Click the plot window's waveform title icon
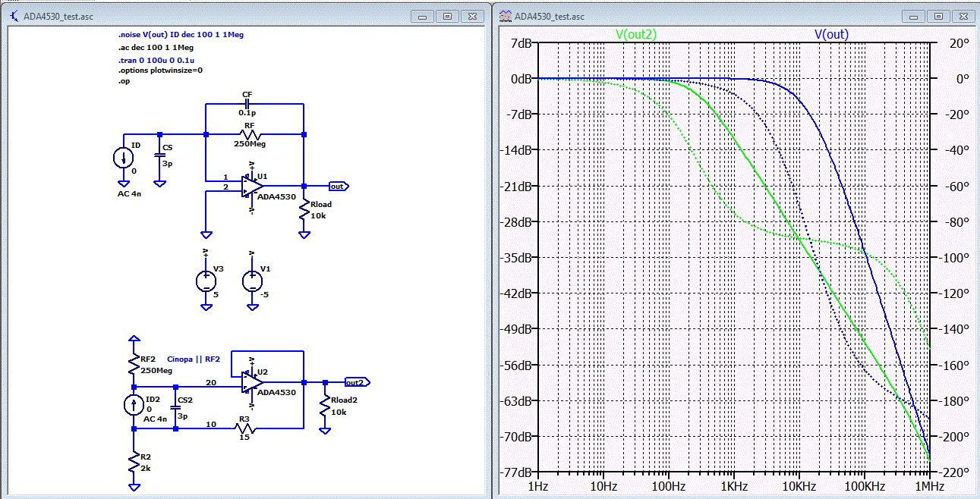Viewport: 980px width, 499px height. click(x=505, y=16)
